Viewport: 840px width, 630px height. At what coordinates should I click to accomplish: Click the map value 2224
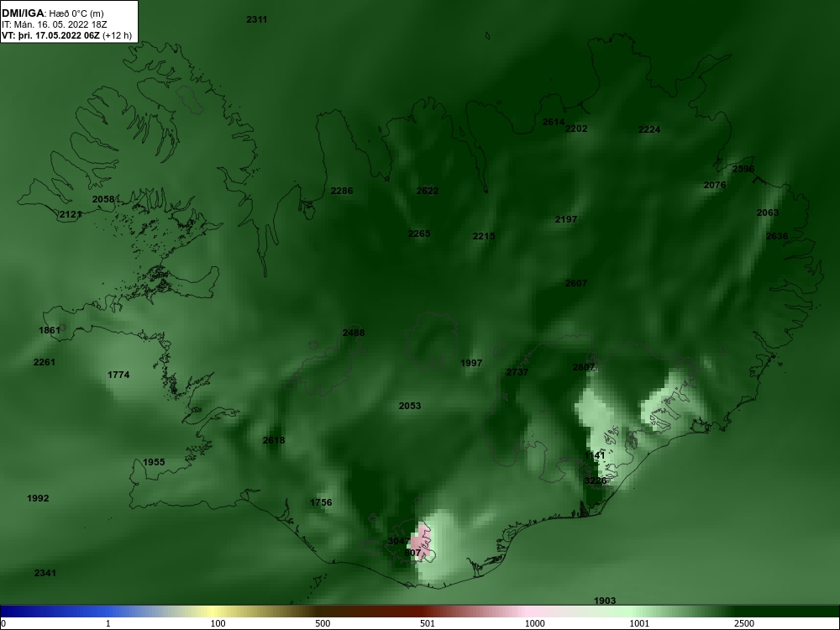point(649,129)
